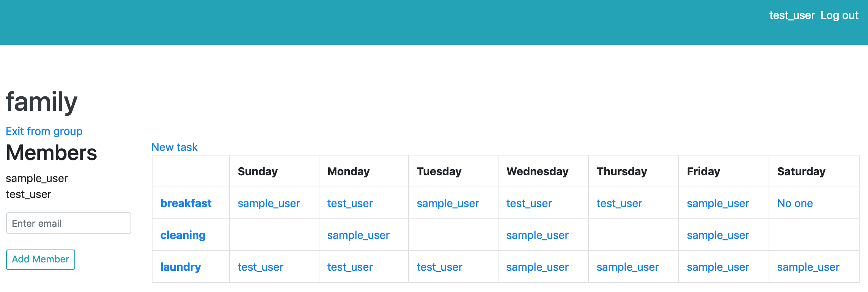Open the New task link
This screenshot has width=868, height=292.
(x=175, y=147)
